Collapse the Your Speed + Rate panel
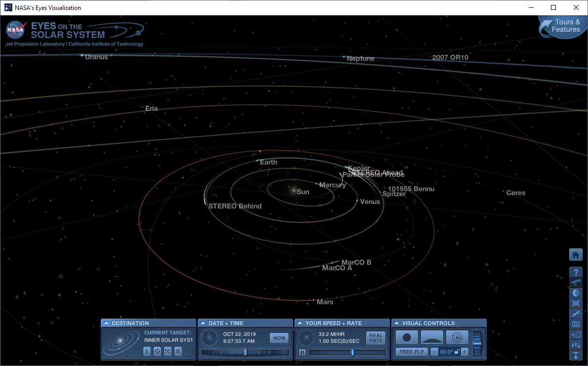The height and width of the screenshot is (366, 588). coord(299,323)
